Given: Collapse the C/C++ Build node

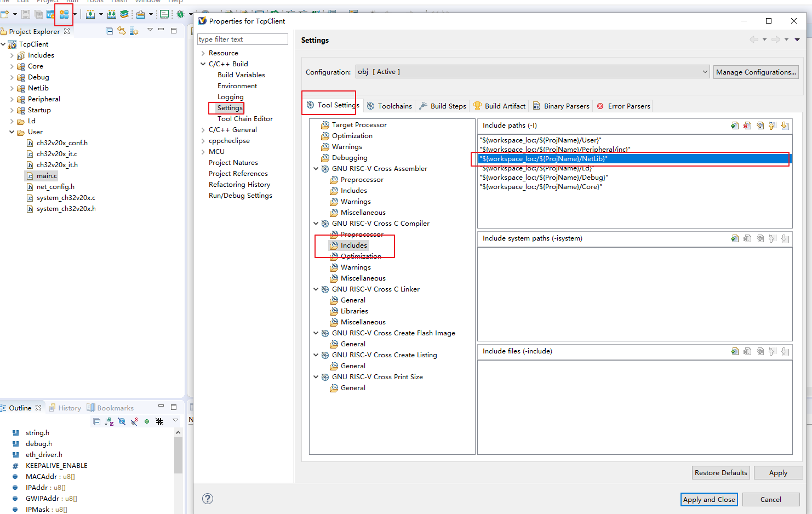Looking at the screenshot, I should click(203, 64).
